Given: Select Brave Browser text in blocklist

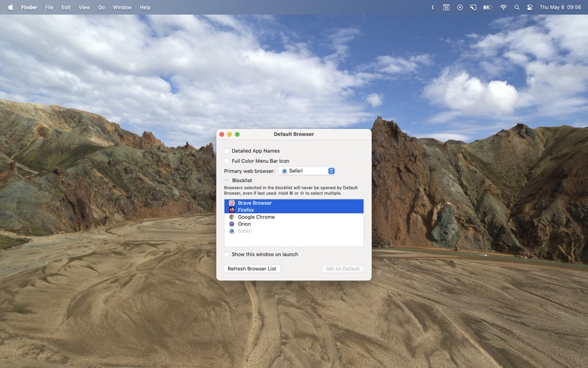Looking at the screenshot, I should (254, 203).
